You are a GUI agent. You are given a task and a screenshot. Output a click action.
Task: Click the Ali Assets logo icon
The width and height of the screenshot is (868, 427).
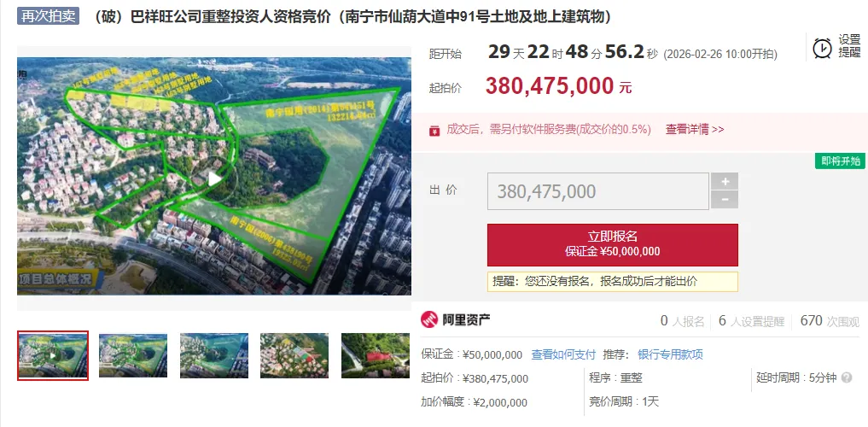click(429, 319)
